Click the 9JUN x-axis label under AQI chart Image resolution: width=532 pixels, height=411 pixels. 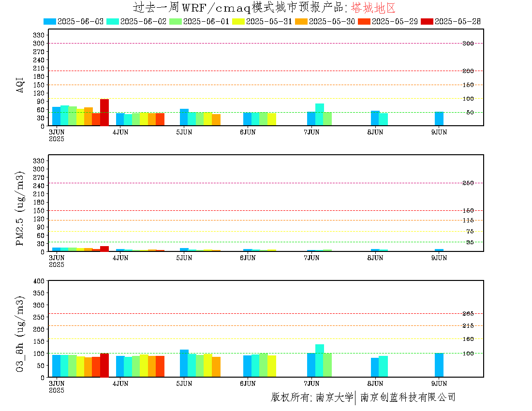click(x=439, y=132)
